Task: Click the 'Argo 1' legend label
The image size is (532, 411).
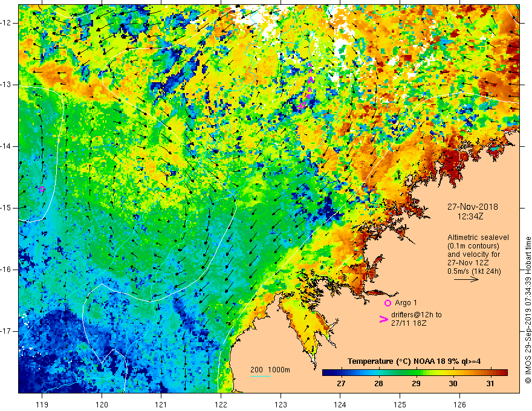Action: (x=406, y=303)
